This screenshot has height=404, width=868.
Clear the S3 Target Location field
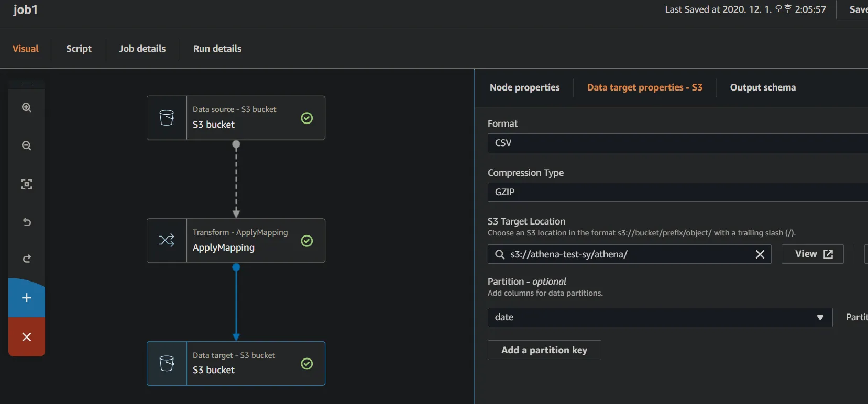pos(760,254)
